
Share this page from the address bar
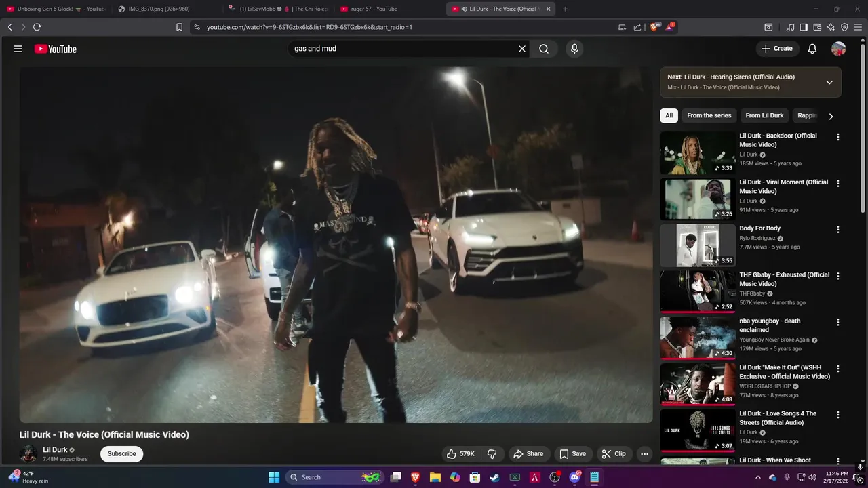[637, 27]
